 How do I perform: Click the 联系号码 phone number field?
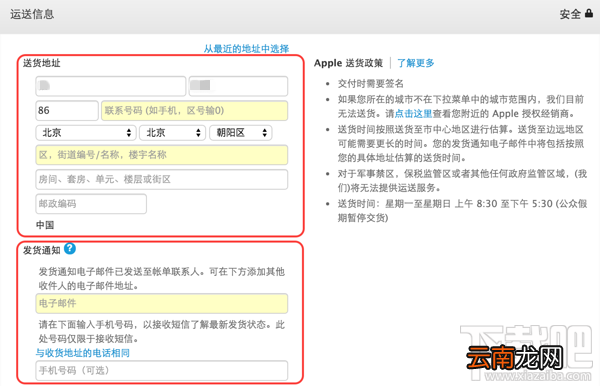194,111
